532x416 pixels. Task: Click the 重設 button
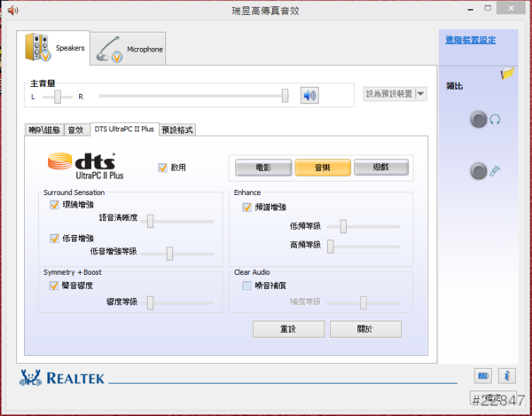click(288, 329)
